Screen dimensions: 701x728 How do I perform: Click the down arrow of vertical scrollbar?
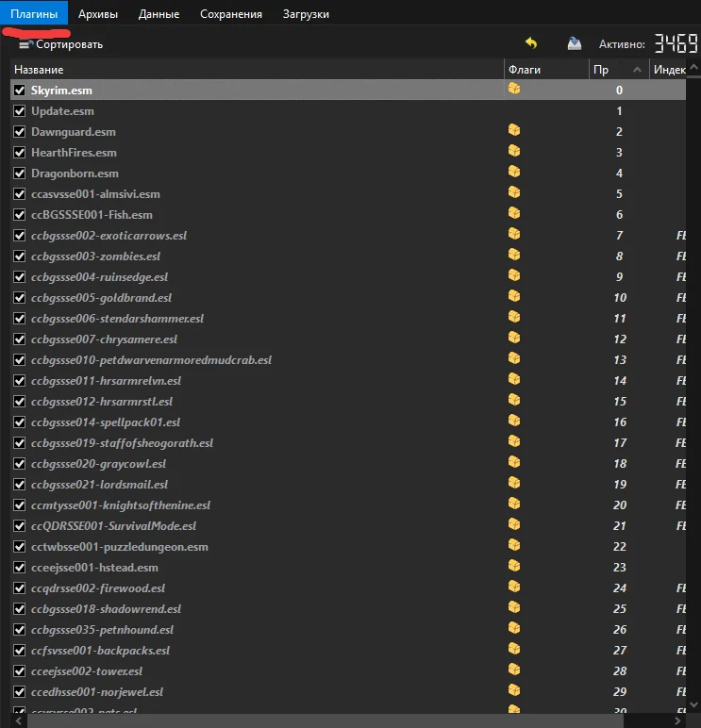pos(693,705)
